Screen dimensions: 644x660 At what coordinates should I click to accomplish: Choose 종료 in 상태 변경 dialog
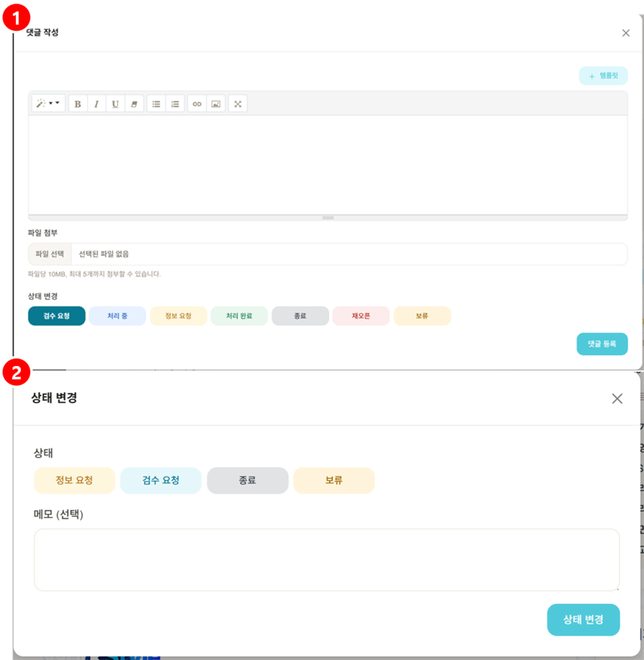pos(248,481)
